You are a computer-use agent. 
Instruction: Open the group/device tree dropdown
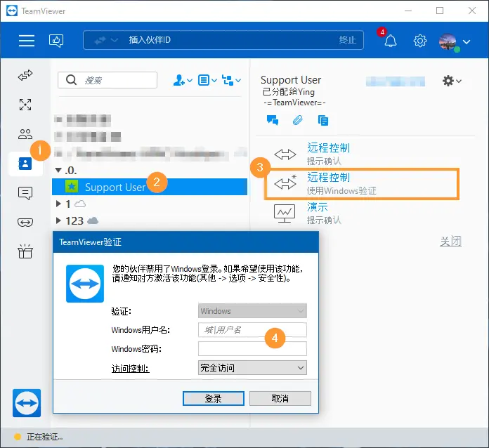pyautogui.click(x=231, y=80)
